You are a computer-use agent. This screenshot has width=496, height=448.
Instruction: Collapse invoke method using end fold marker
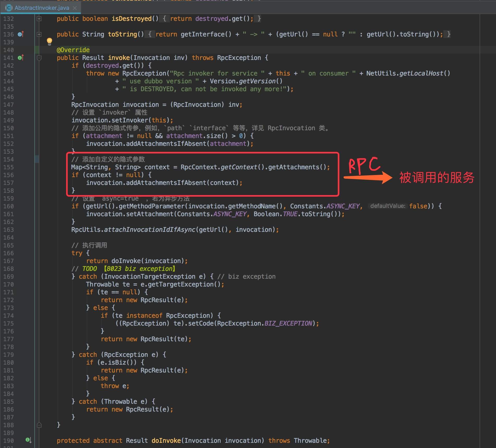(39, 425)
